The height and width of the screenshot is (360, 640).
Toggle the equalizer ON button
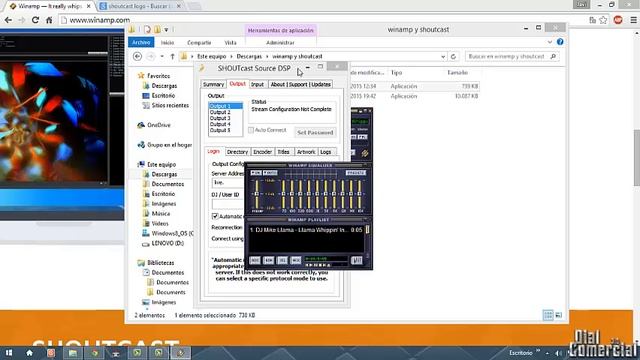256,173
